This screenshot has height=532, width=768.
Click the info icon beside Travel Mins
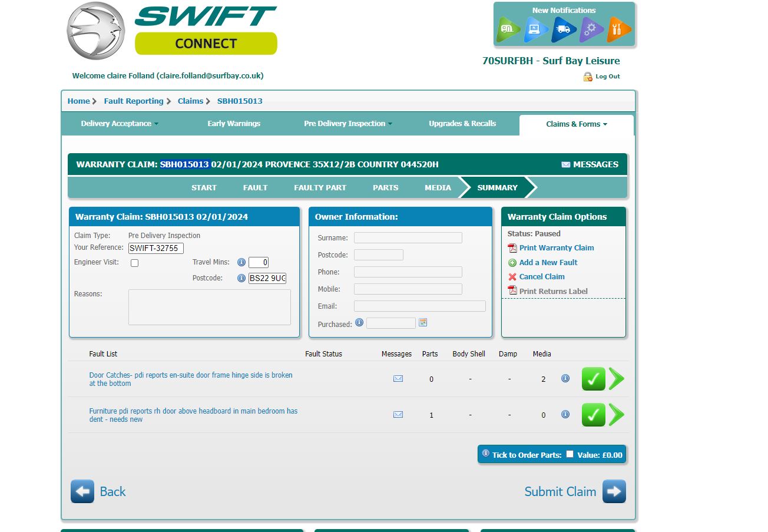coord(241,262)
